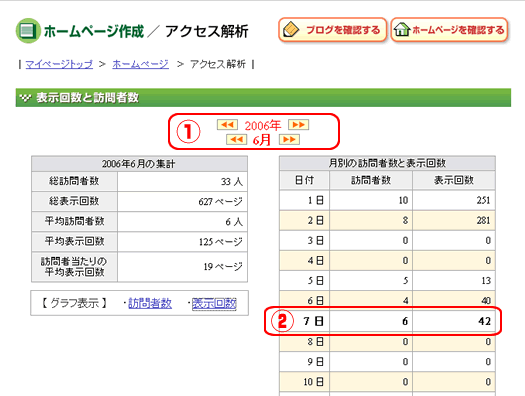525x396 pixels.
Task: Click pencil icon on ブログを確認する button
Action: pos(291,30)
